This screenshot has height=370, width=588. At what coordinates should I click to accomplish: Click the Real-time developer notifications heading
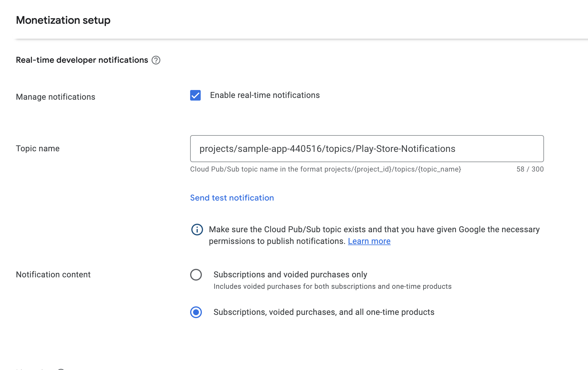[82, 60]
